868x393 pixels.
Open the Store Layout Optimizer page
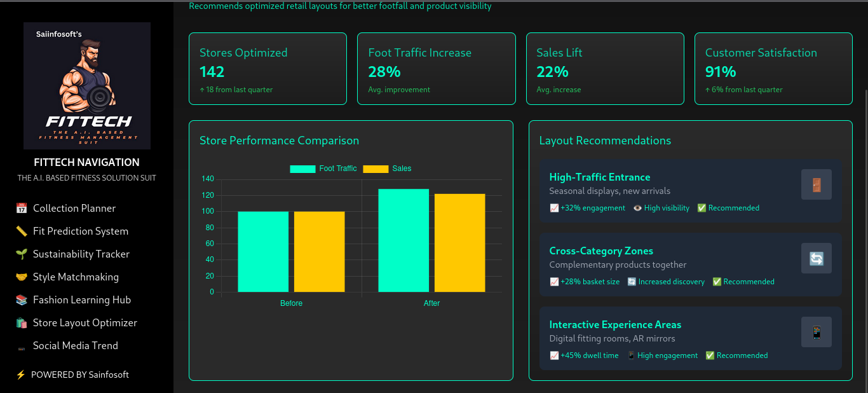tap(85, 323)
